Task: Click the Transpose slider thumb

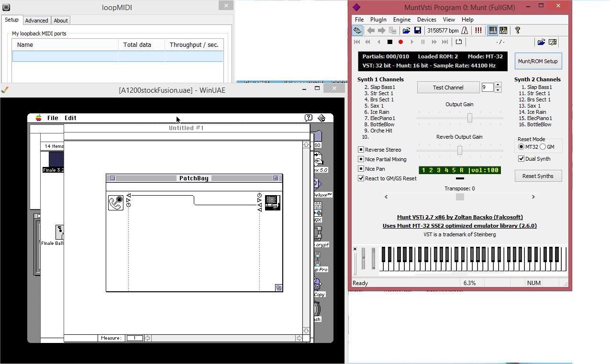Action: coord(460,197)
